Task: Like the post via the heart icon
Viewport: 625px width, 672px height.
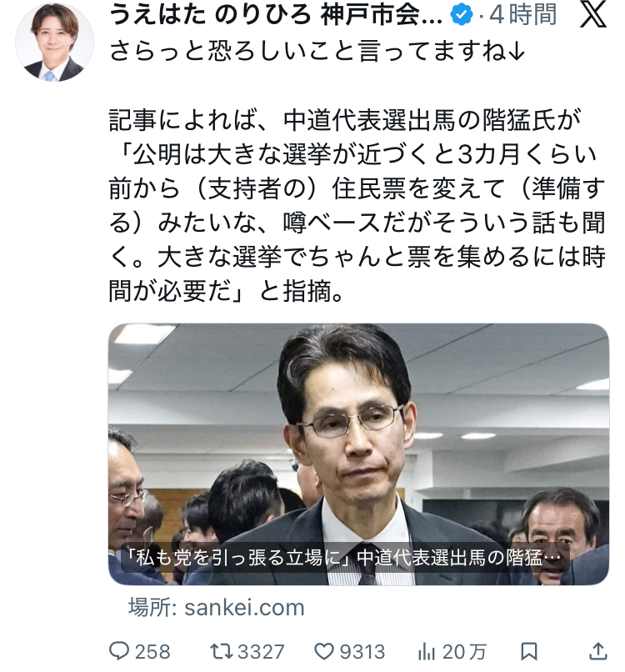Action: (x=324, y=651)
